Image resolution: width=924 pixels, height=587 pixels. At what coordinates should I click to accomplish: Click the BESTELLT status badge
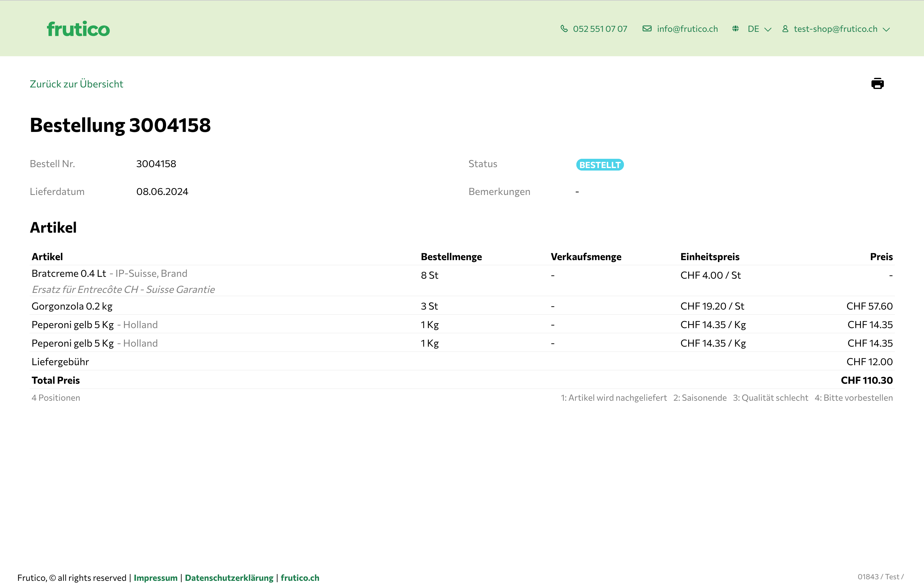[x=600, y=165]
